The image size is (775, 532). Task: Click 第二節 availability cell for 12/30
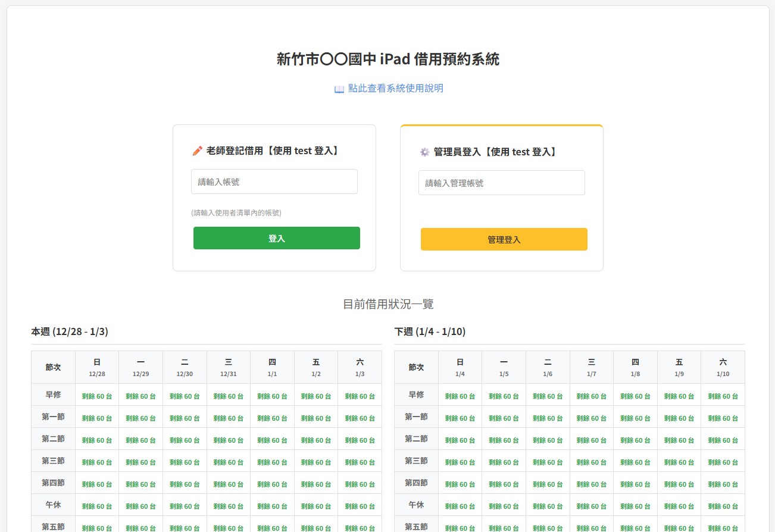[x=185, y=440]
